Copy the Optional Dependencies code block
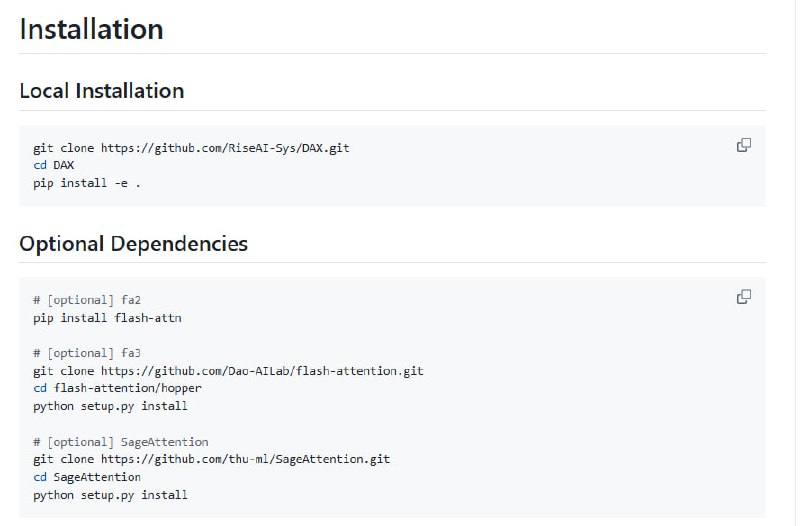 tap(744, 297)
